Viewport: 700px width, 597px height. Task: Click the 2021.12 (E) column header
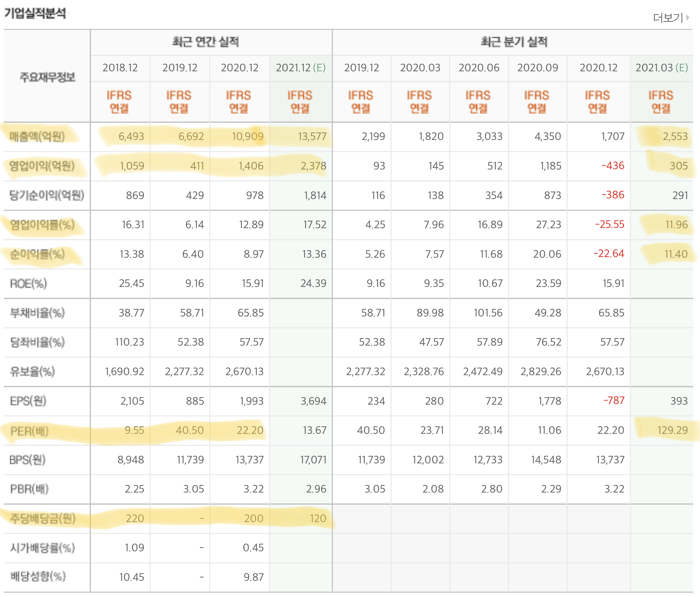(x=301, y=68)
